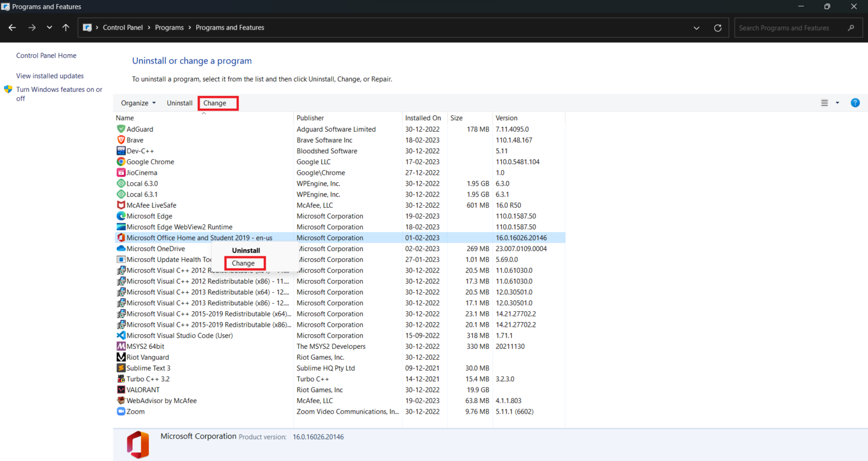Viewport: 868px width, 461px height.
Task: Open help via question mark icon
Action: coord(855,103)
